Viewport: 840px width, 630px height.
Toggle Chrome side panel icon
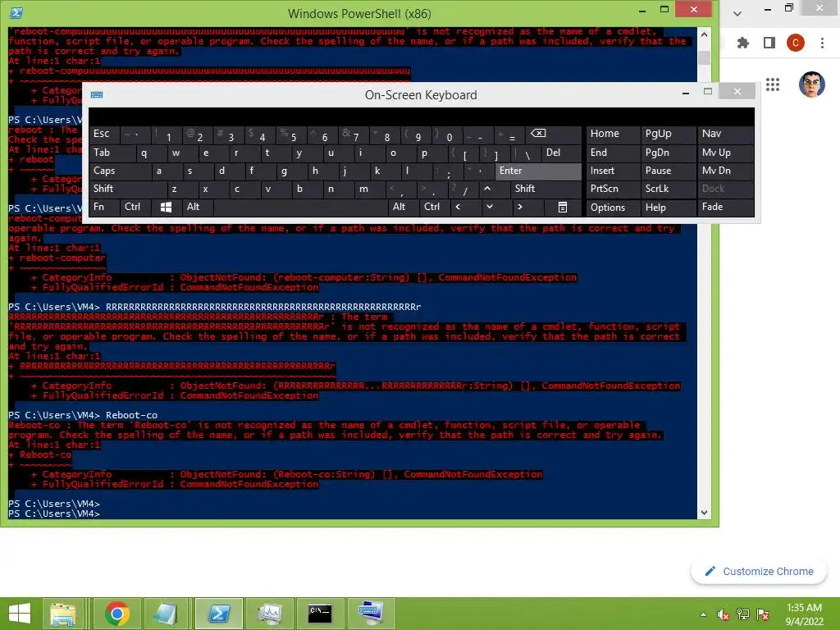point(769,43)
